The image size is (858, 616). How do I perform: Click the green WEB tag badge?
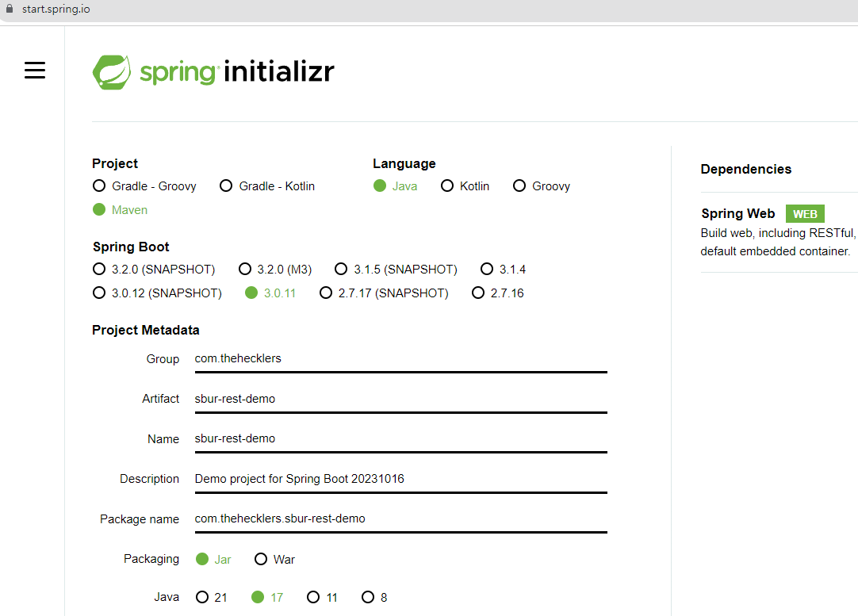click(805, 214)
